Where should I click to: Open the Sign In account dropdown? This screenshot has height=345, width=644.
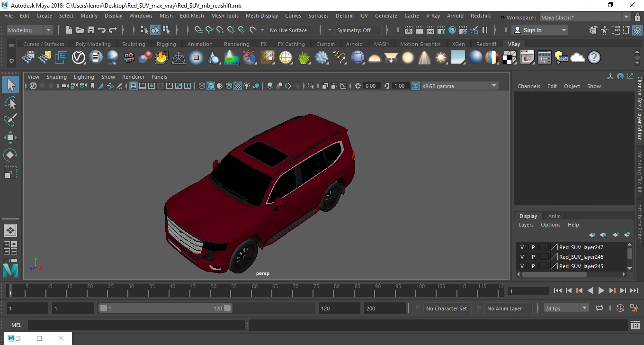click(540, 30)
